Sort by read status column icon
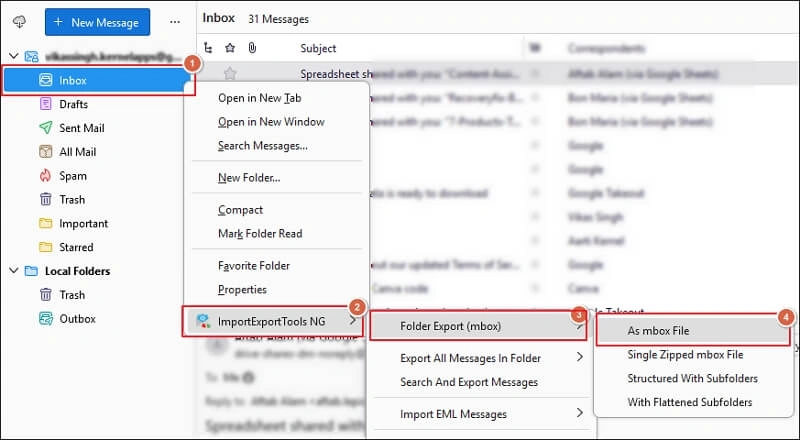Screen dimensions: 800x440 click(535, 48)
